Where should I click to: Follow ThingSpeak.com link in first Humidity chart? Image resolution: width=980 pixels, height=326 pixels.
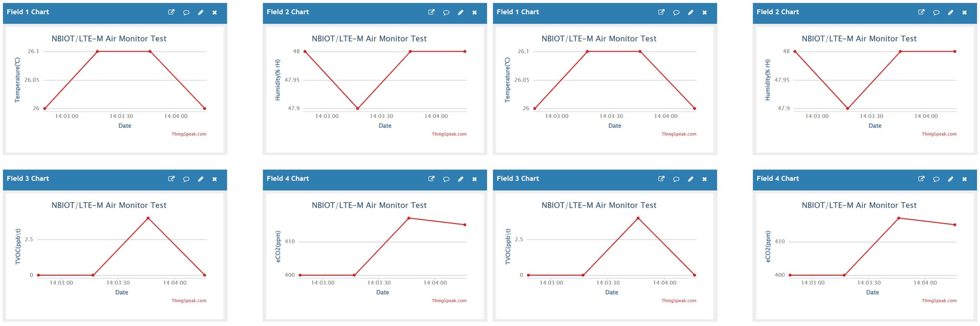[449, 134]
